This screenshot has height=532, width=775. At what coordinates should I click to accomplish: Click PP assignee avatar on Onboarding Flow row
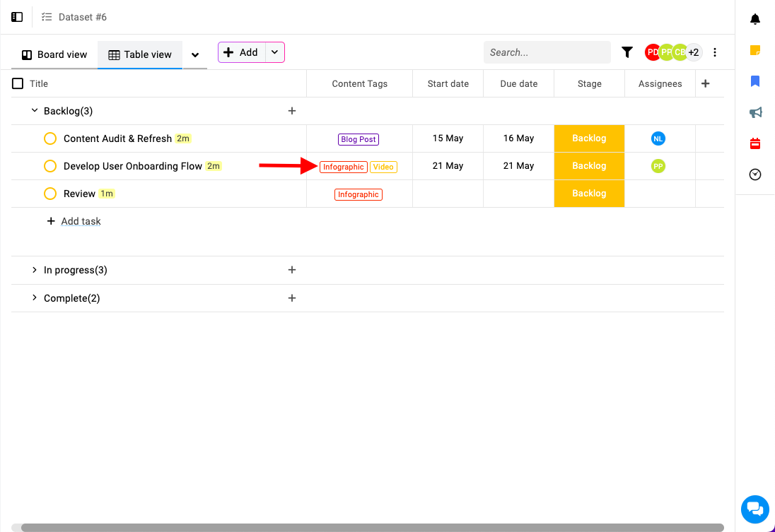pos(658,166)
